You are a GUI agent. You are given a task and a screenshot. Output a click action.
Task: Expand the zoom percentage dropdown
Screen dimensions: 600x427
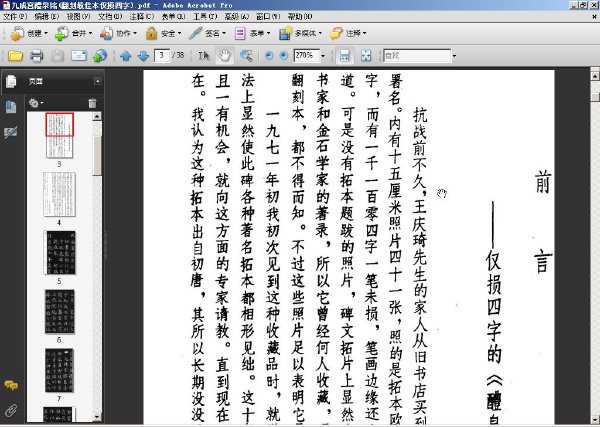tap(323, 56)
